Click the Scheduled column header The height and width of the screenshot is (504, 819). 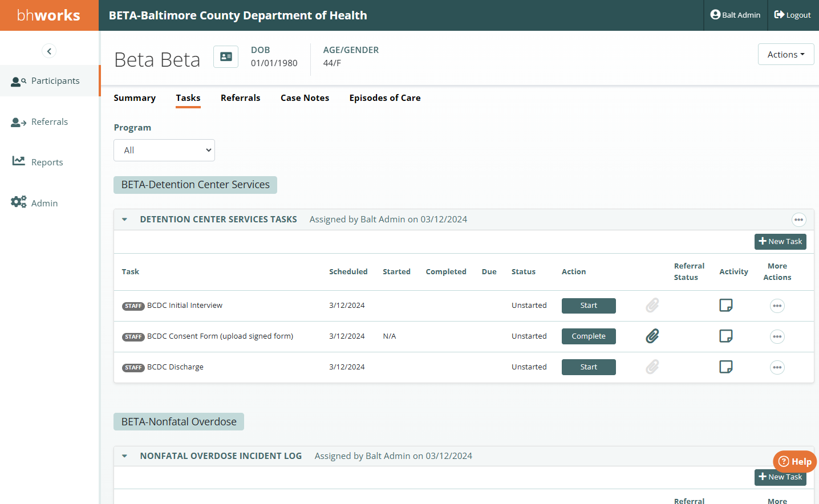pyautogui.click(x=348, y=272)
